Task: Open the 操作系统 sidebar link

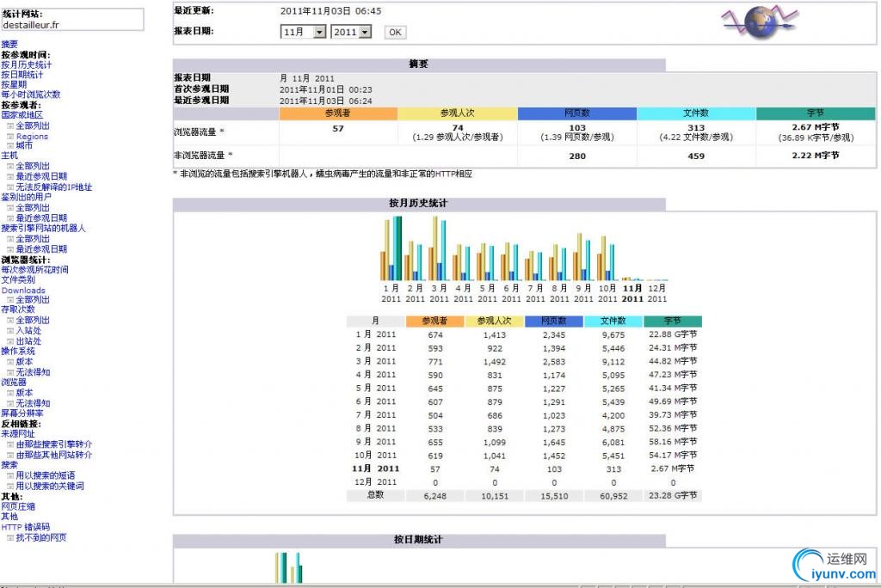Action: (x=18, y=351)
